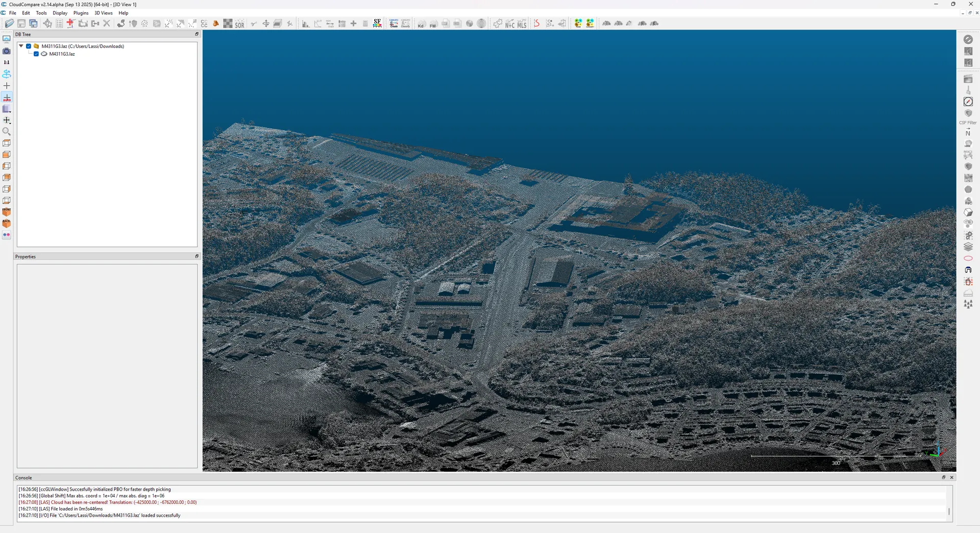Click the SOR filter icon
This screenshot has height=533, width=980.
coord(239,24)
